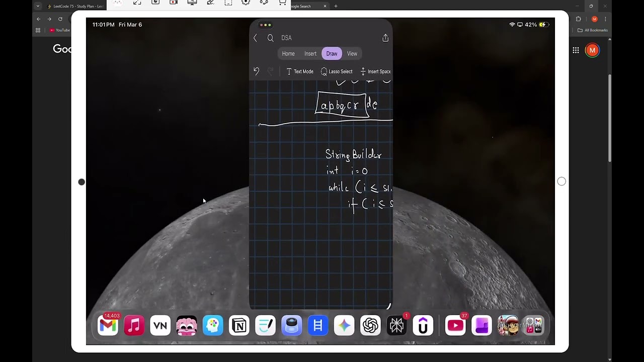Open the Insert tab

(310, 54)
